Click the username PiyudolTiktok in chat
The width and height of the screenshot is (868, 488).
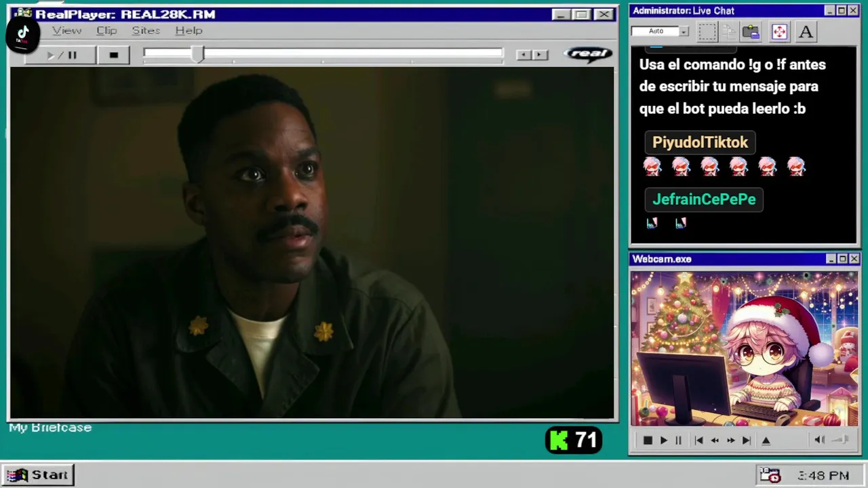pos(700,142)
